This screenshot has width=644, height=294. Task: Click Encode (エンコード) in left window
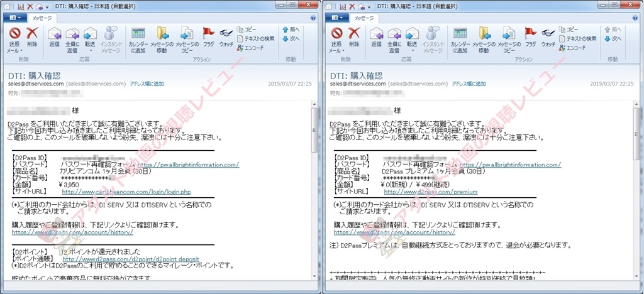tap(250, 48)
